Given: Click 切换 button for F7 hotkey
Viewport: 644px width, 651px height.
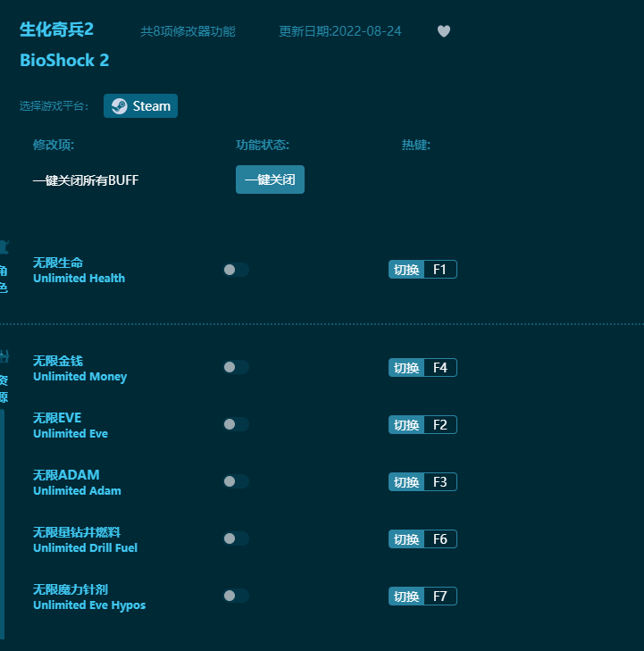Looking at the screenshot, I should click(x=406, y=597).
